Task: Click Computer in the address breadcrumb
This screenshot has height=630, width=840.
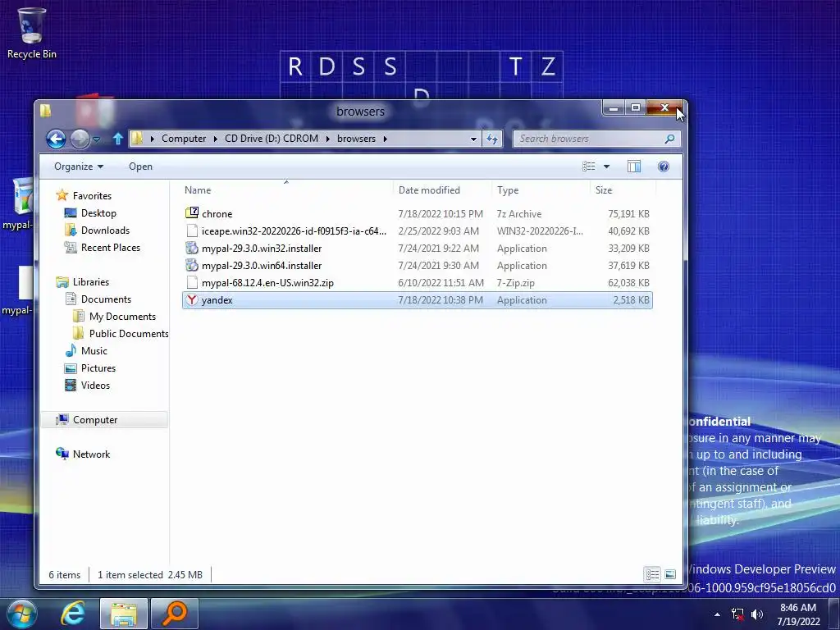Action: click(x=184, y=139)
